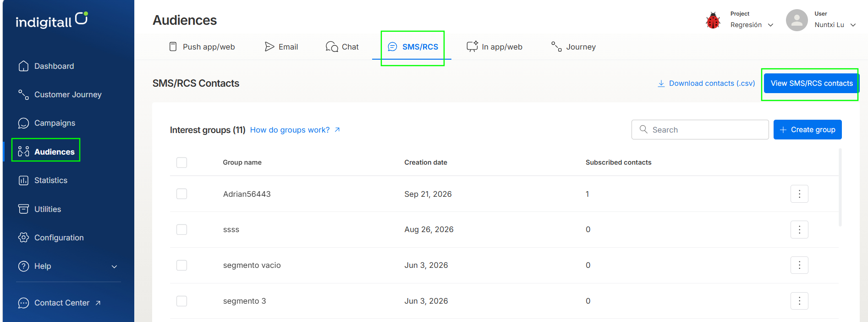Click the Campaigns chat bubble icon
Screen dimensions: 868x322
(23, 123)
